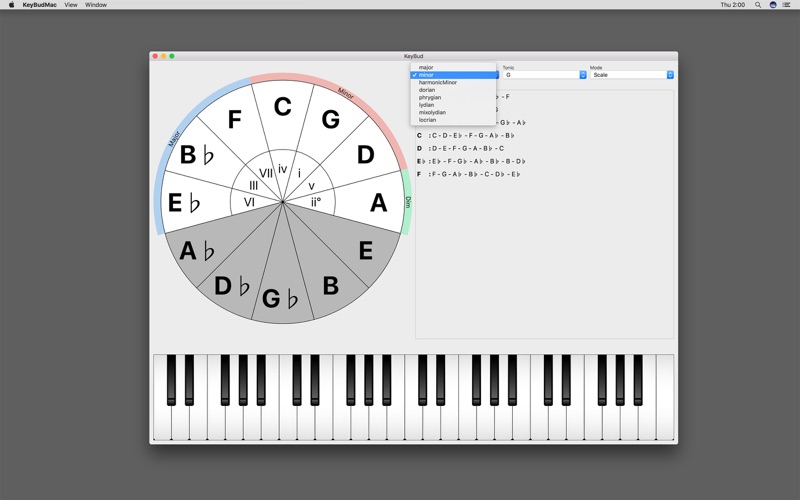Click the v chord numeral
Image resolution: width=800 pixels, height=500 pixels.
(312, 186)
